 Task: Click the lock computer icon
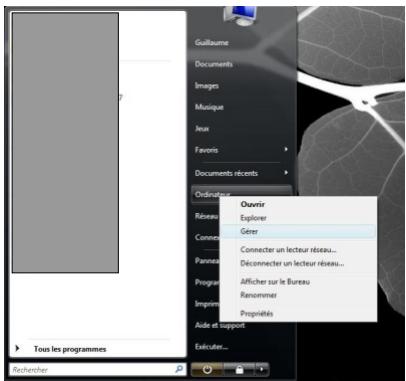pos(239,369)
